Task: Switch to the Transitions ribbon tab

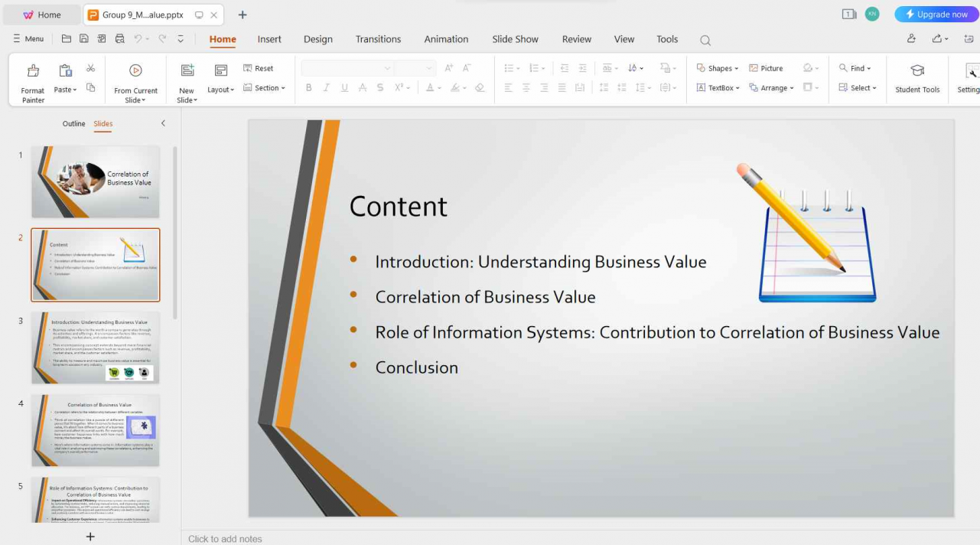Action: pyautogui.click(x=378, y=39)
